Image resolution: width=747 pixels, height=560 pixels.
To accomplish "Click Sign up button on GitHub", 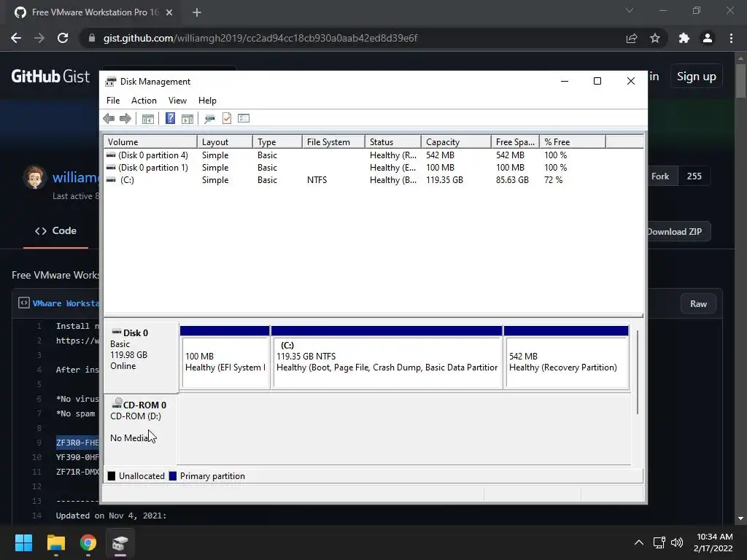I will pyautogui.click(x=696, y=76).
